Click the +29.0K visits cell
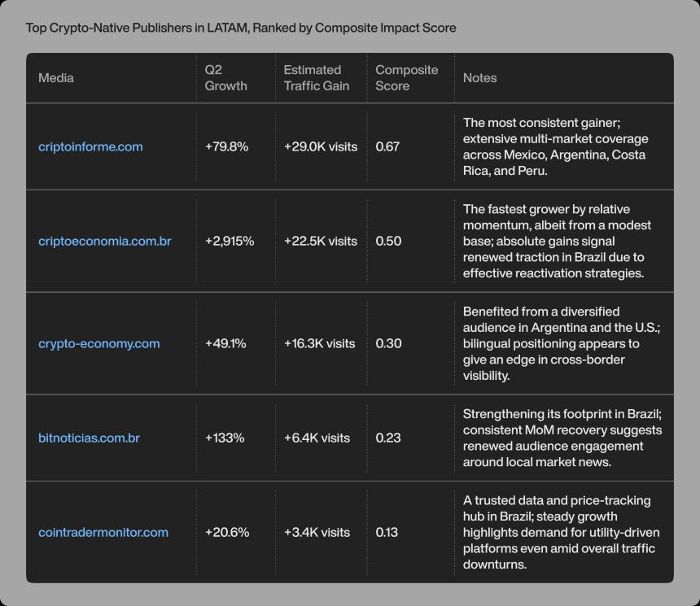Viewport: 700px width, 606px height. [321, 146]
